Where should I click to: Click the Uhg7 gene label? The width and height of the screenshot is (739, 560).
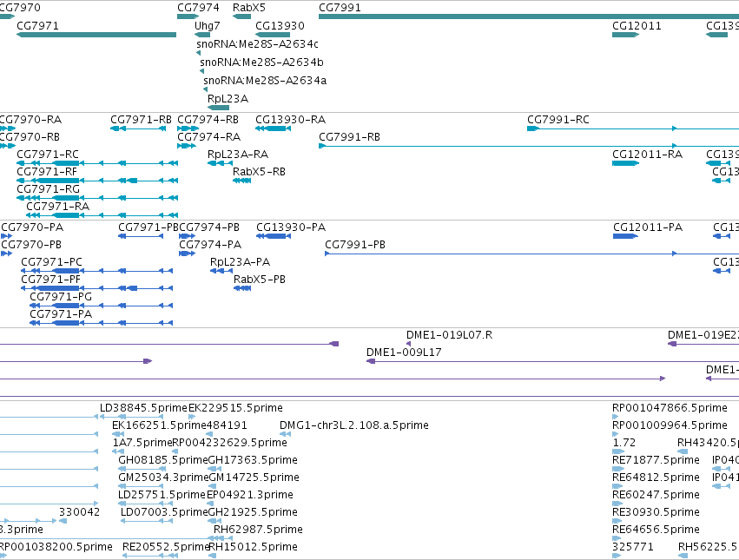(208, 26)
